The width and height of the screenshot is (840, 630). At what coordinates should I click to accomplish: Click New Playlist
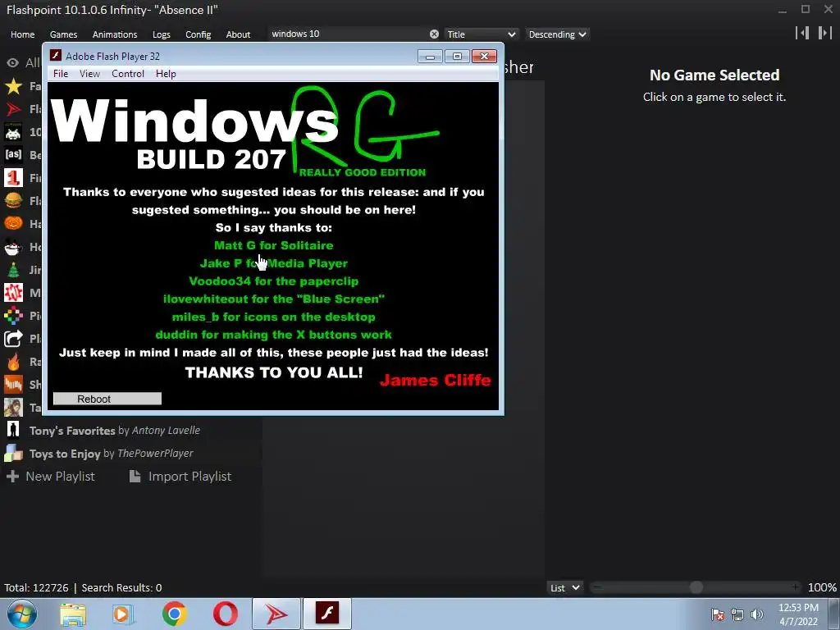pos(51,477)
